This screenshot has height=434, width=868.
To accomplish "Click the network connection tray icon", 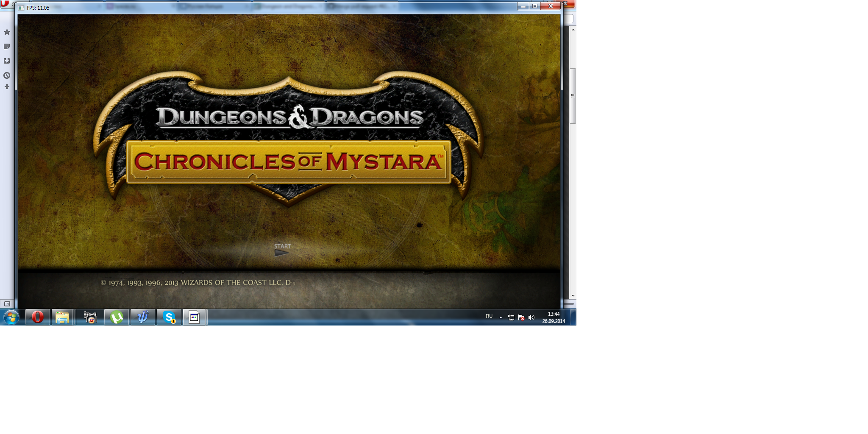I will click(x=511, y=317).
